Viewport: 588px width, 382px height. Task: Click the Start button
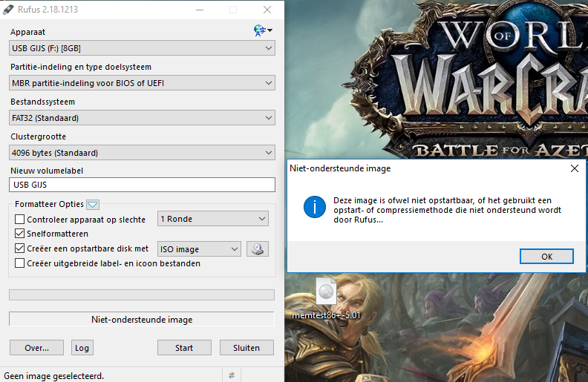tap(184, 348)
